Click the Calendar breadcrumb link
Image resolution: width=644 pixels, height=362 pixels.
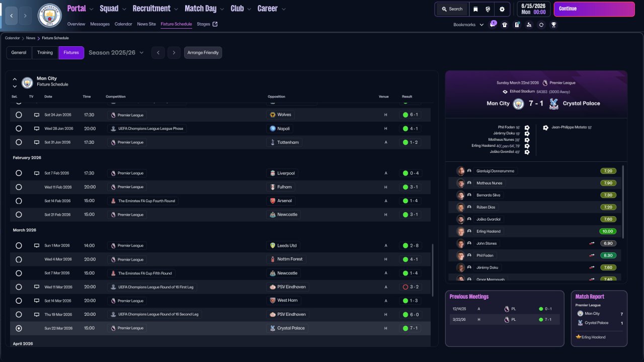coord(13,38)
